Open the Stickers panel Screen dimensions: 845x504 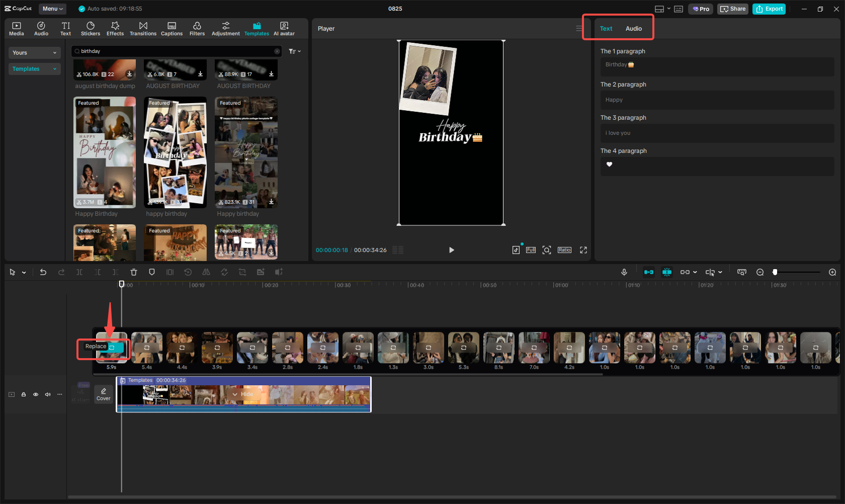(x=91, y=28)
